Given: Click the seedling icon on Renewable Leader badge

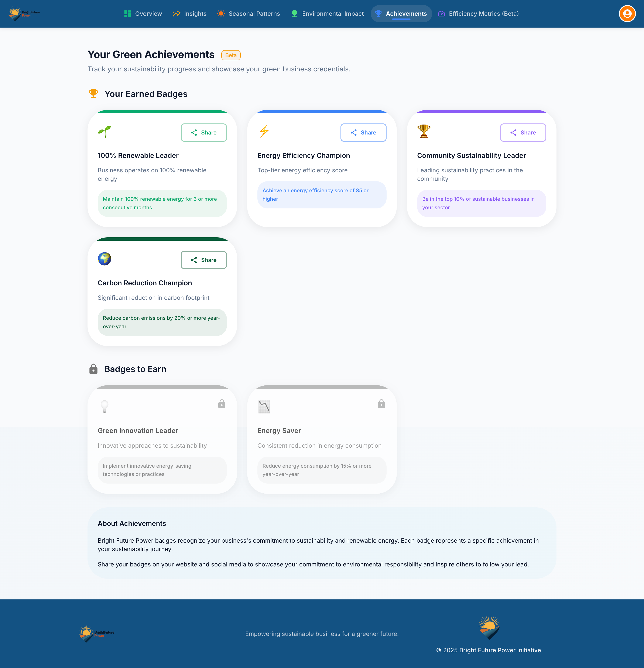Looking at the screenshot, I should [x=104, y=132].
